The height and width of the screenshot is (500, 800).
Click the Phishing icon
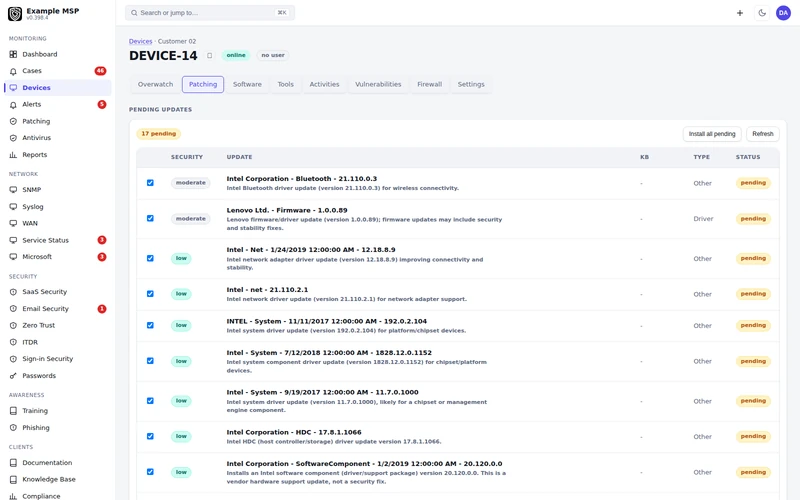(13, 428)
